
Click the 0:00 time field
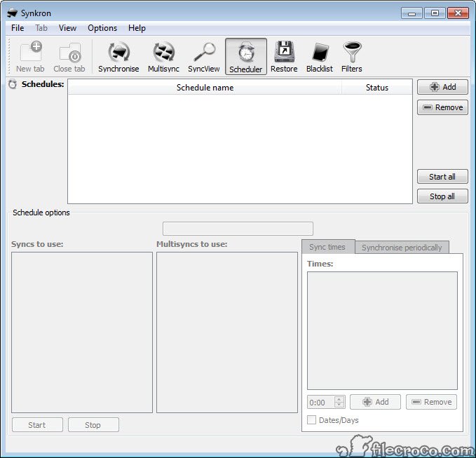pyautogui.click(x=321, y=402)
